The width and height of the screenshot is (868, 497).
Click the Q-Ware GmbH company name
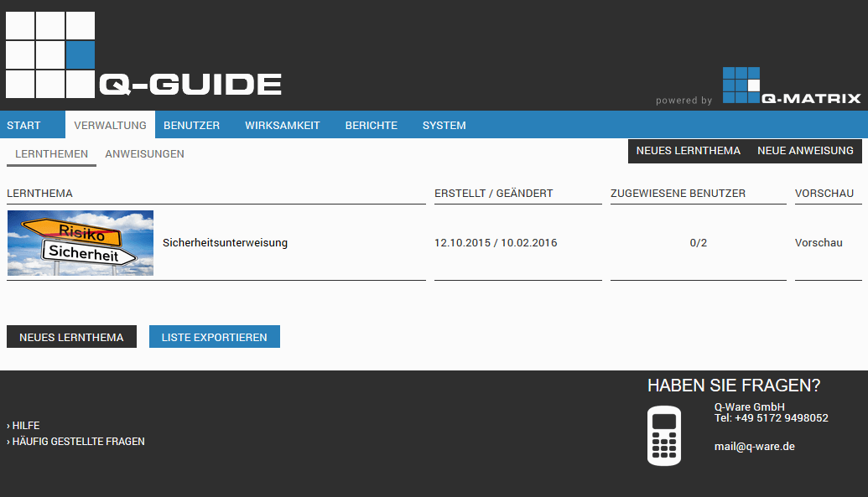750,406
